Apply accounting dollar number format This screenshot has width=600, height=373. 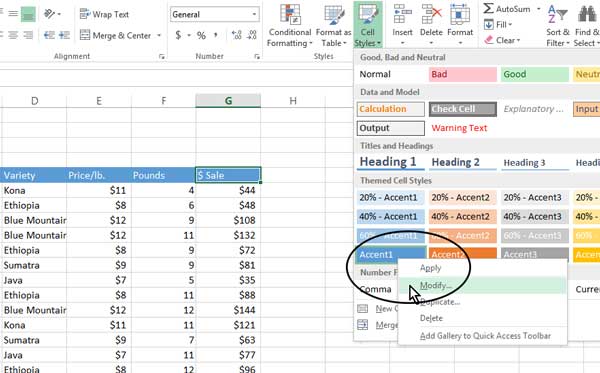(x=178, y=36)
